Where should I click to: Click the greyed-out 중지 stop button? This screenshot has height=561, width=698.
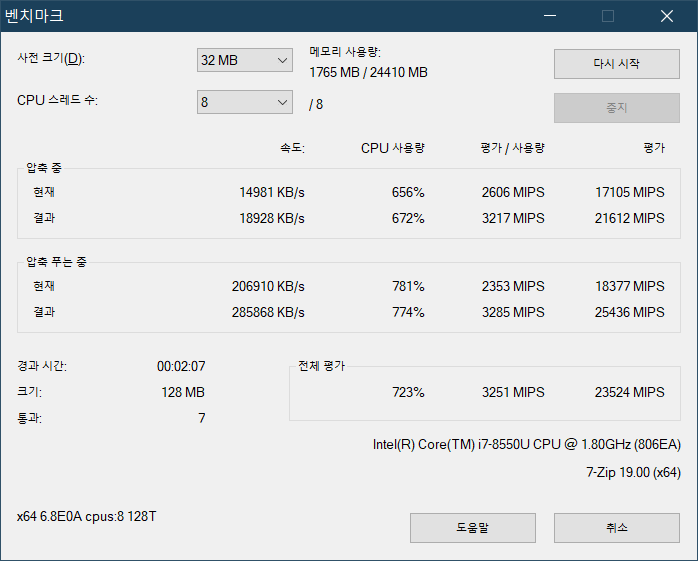click(617, 107)
